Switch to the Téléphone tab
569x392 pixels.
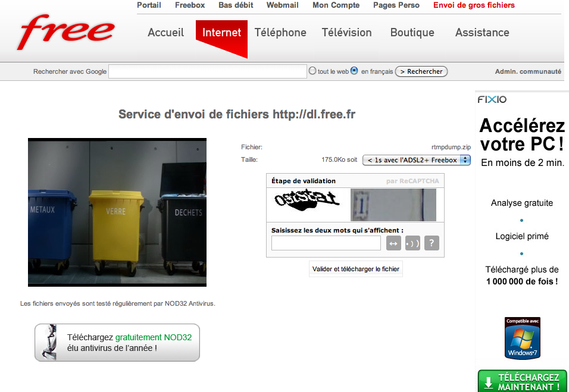point(280,32)
